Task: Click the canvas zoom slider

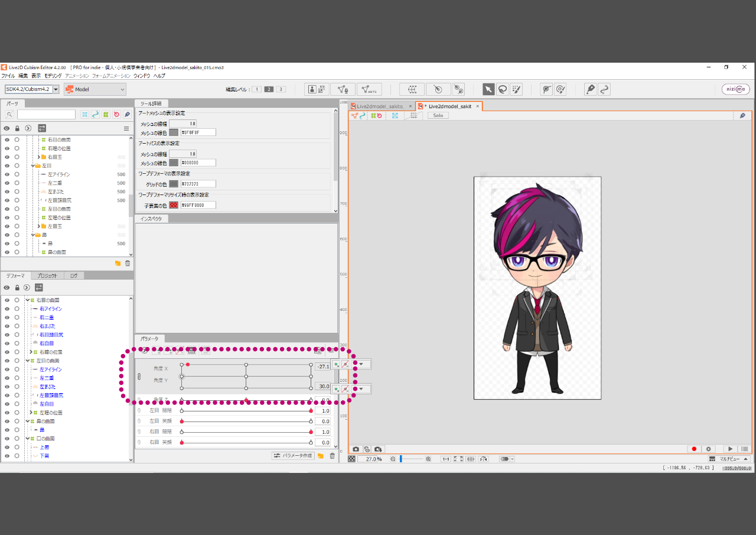Action: (411, 459)
